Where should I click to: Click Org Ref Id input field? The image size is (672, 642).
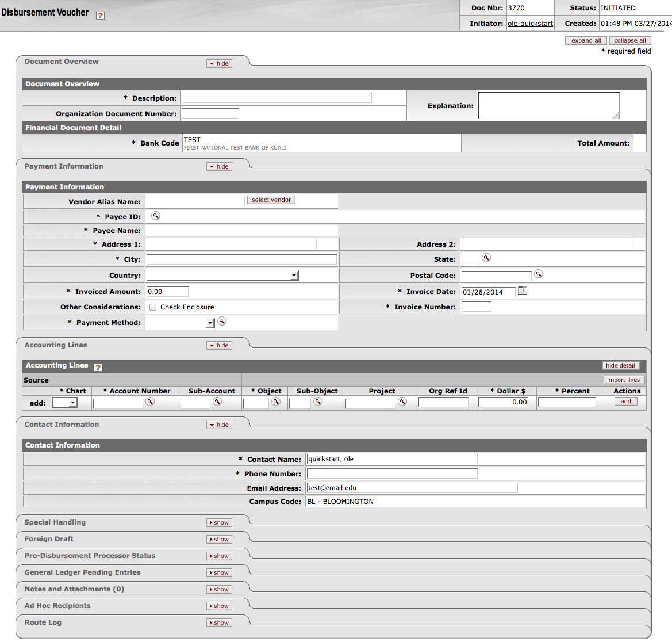tap(444, 402)
